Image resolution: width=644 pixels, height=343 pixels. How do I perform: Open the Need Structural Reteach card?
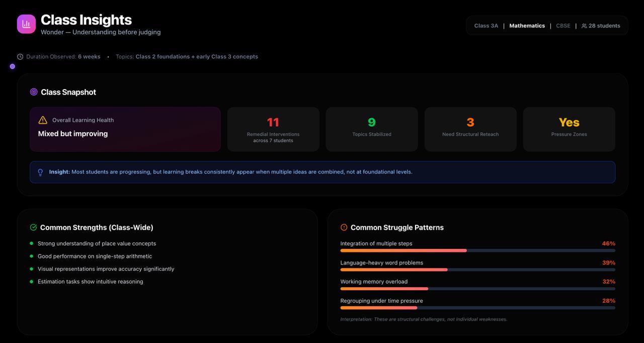470,129
